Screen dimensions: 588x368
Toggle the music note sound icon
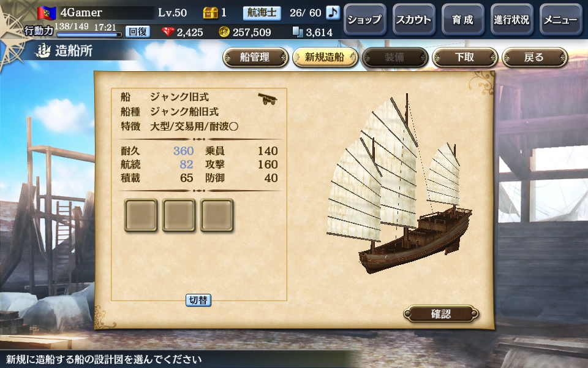click(332, 12)
